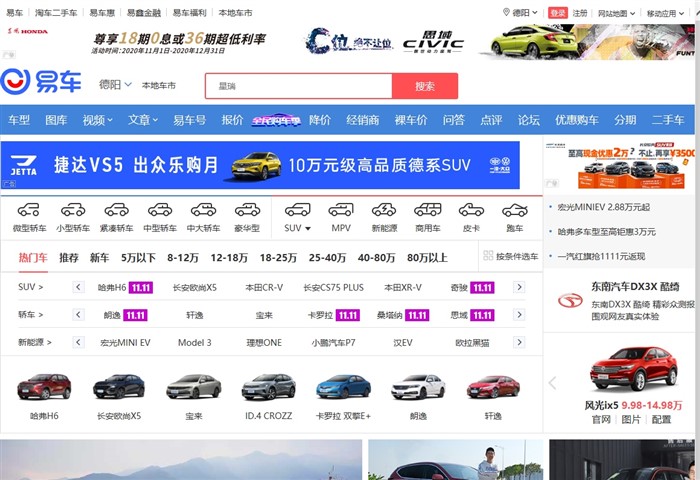The height and width of the screenshot is (480, 700).
Task: Click the location pin icon beside 德阳
Action: [x=506, y=12]
